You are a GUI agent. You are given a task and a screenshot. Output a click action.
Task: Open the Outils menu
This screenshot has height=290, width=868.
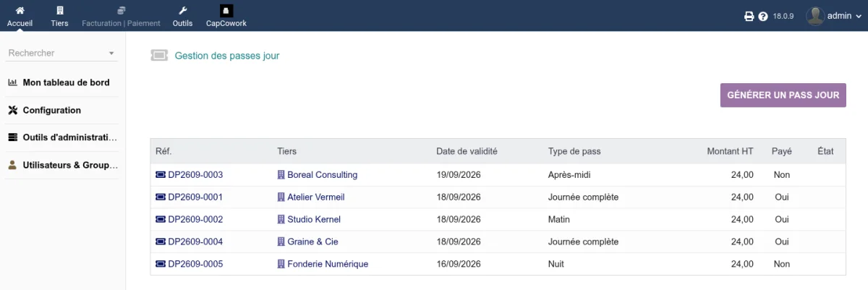182,16
